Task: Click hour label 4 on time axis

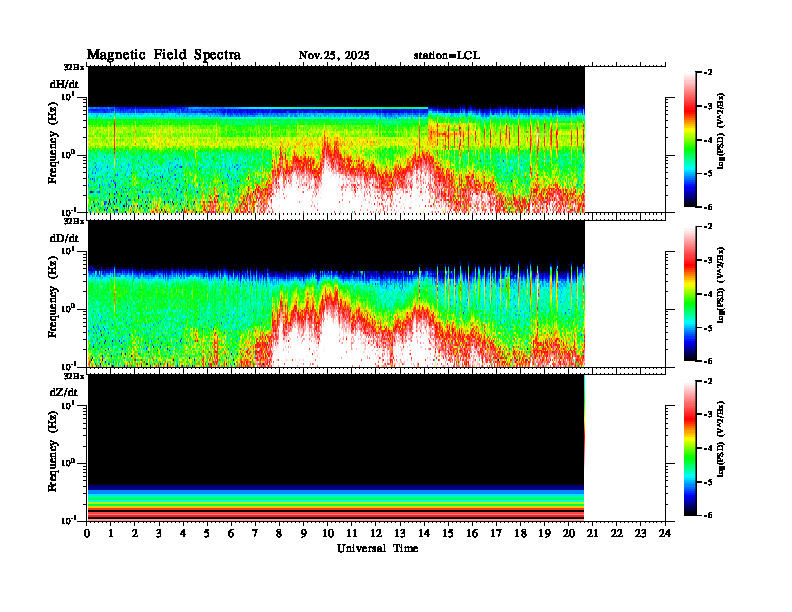Action: coord(183,533)
